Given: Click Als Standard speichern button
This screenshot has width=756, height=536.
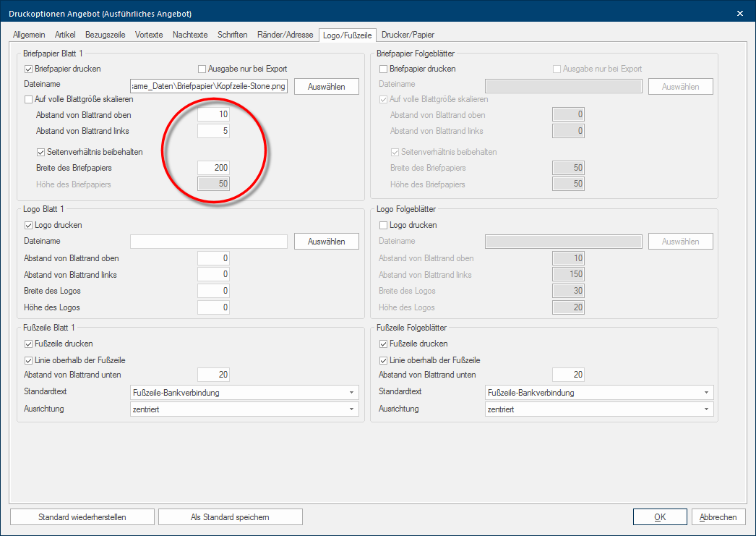Looking at the screenshot, I should tap(230, 517).
